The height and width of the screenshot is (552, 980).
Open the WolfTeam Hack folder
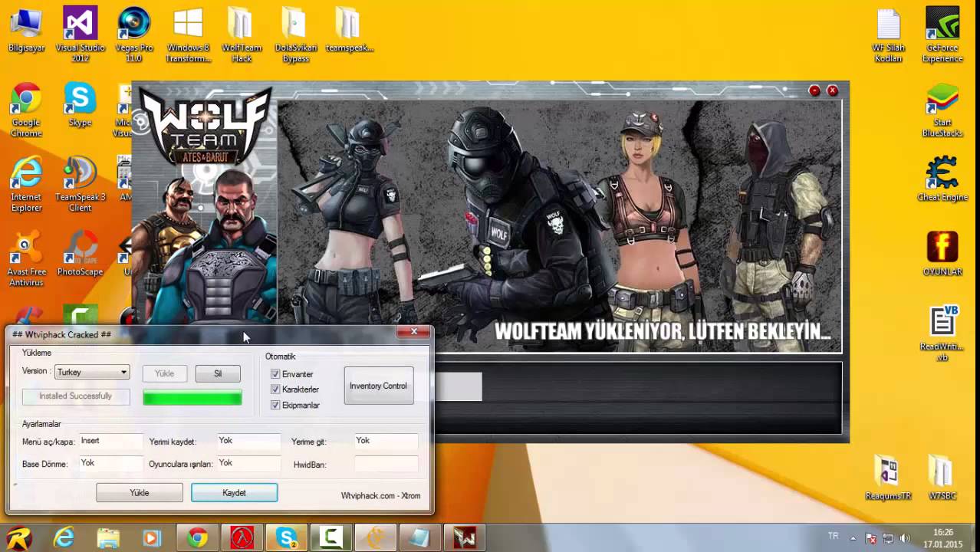[x=242, y=34]
